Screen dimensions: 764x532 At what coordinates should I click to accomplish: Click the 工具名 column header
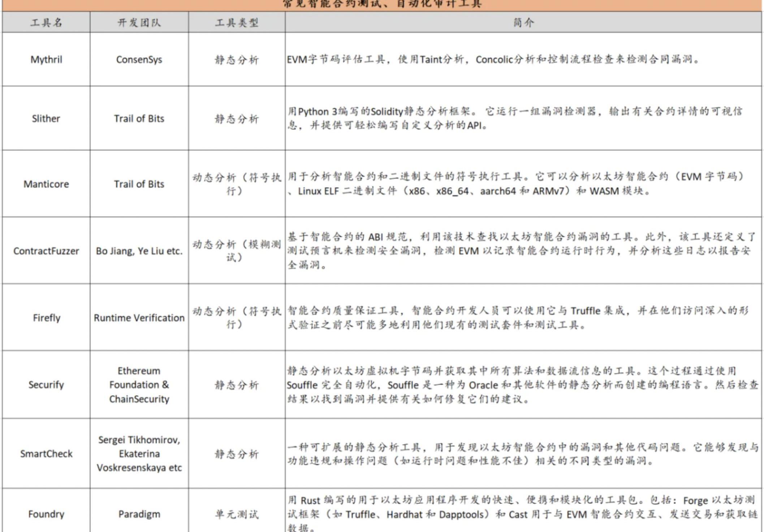coord(46,22)
